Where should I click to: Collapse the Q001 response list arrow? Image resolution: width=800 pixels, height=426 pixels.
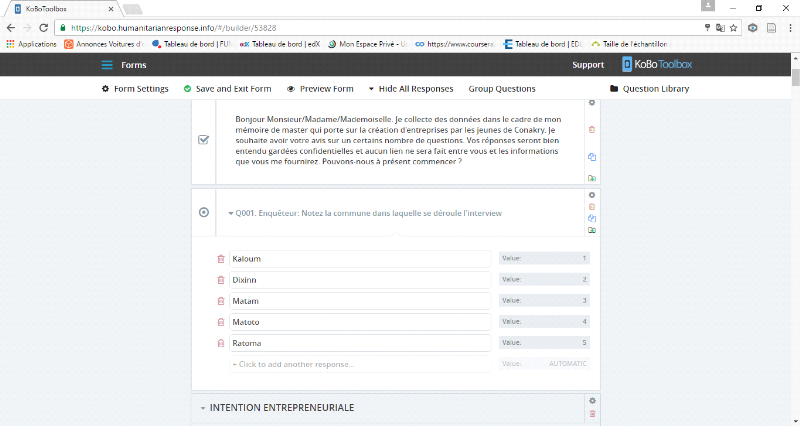231,213
